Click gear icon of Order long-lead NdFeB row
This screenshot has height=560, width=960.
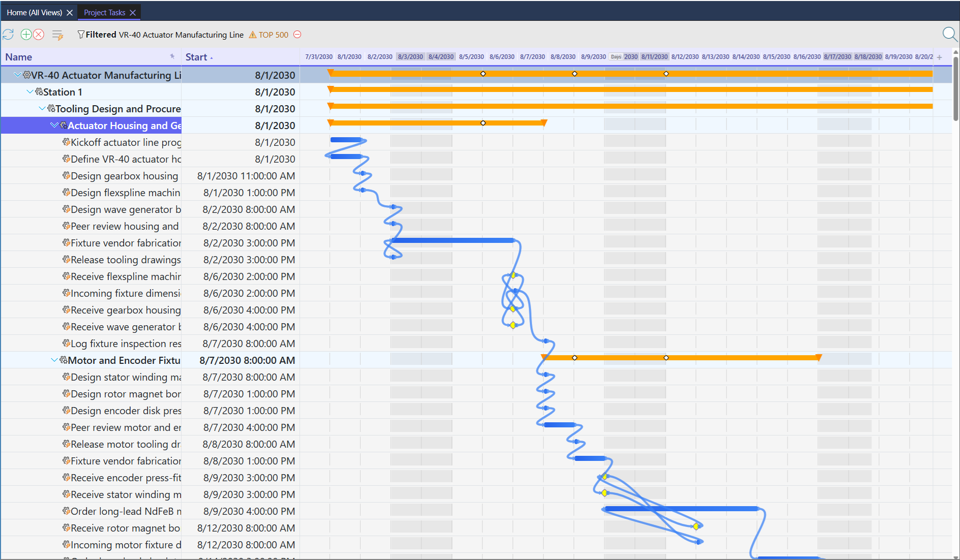pyautogui.click(x=66, y=511)
